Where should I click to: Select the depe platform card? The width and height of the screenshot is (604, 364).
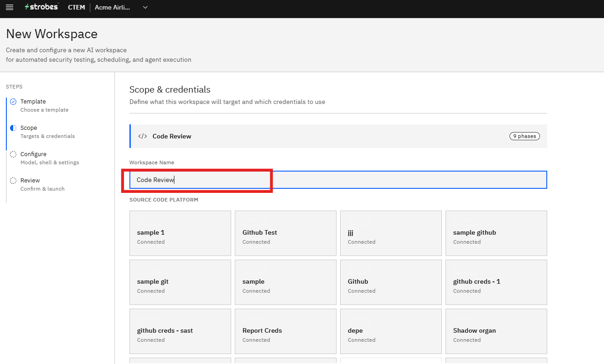(x=391, y=331)
